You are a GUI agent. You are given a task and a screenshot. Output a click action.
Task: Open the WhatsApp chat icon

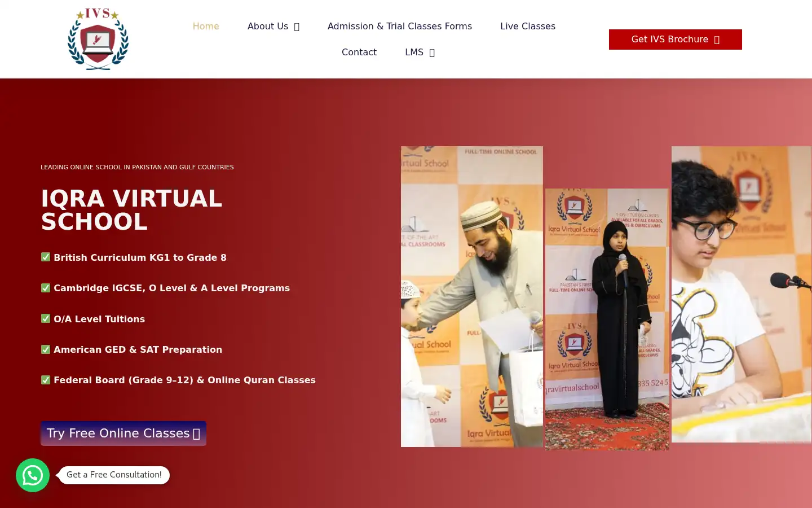33,475
